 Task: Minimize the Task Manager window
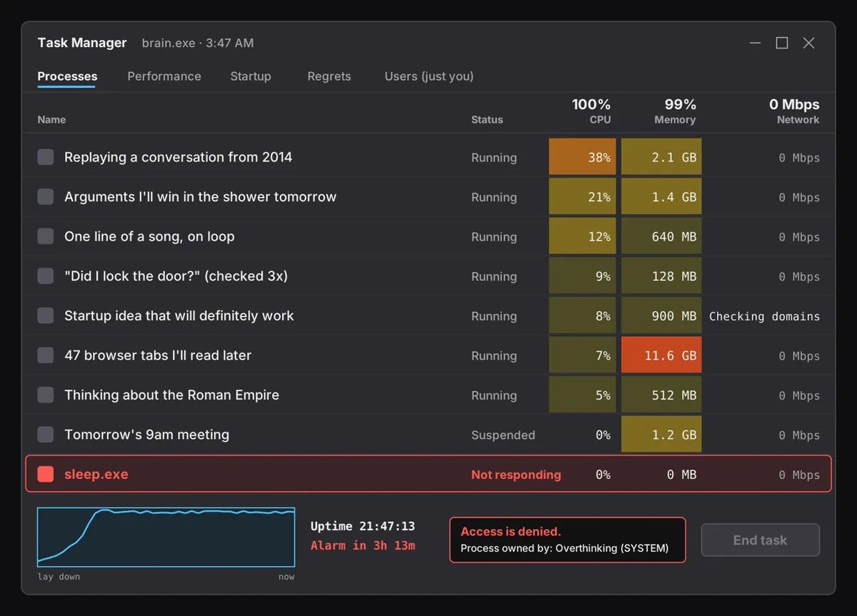coord(755,44)
